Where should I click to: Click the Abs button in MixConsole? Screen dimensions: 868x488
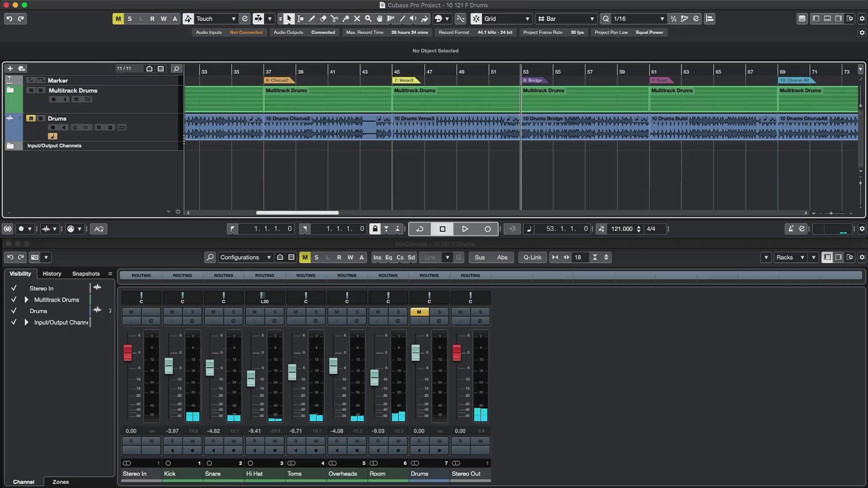coord(502,257)
